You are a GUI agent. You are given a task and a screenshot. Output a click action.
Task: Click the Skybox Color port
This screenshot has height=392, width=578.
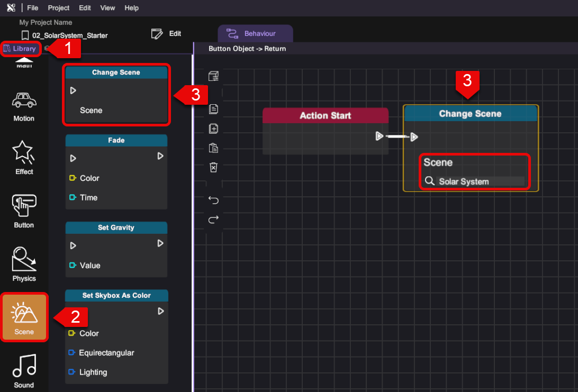pyautogui.click(x=72, y=333)
